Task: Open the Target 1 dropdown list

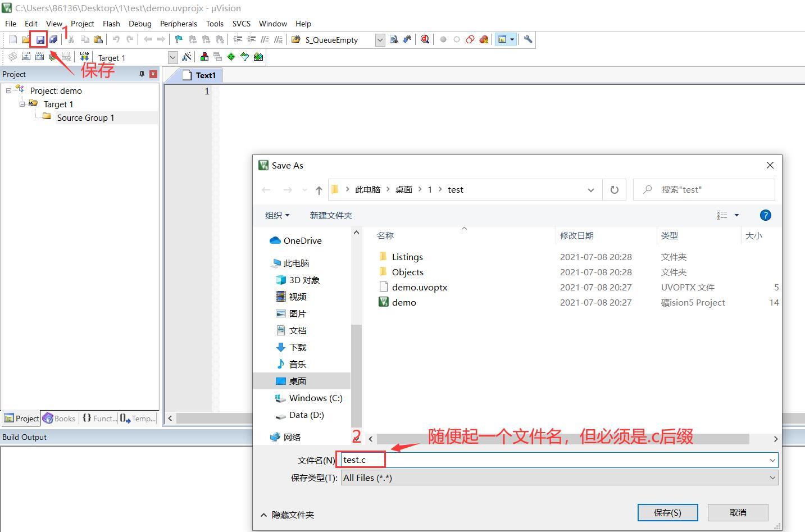Action: 172,57
